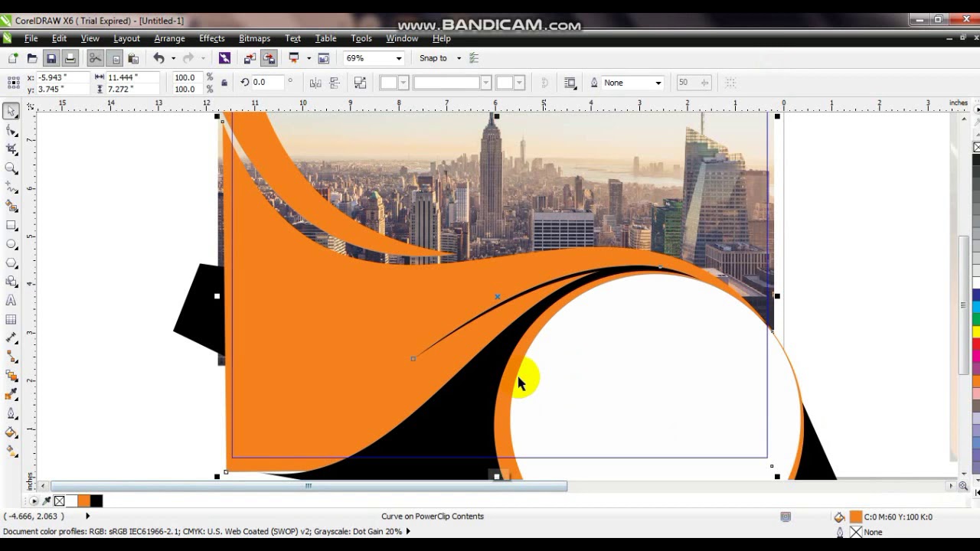Image resolution: width=980 pixels, height=551 pixels.
Task: Open a file with folder icon
Action: pos(32,58)
